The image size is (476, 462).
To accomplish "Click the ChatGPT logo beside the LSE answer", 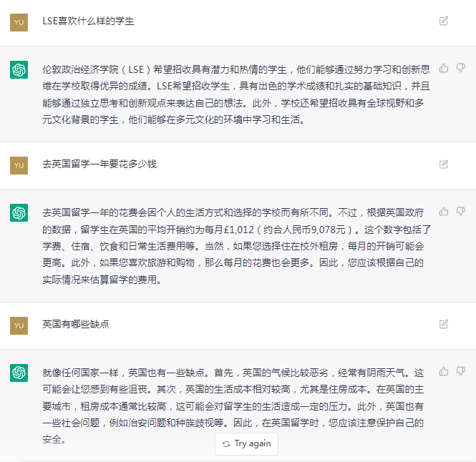I will click(19, 70).
